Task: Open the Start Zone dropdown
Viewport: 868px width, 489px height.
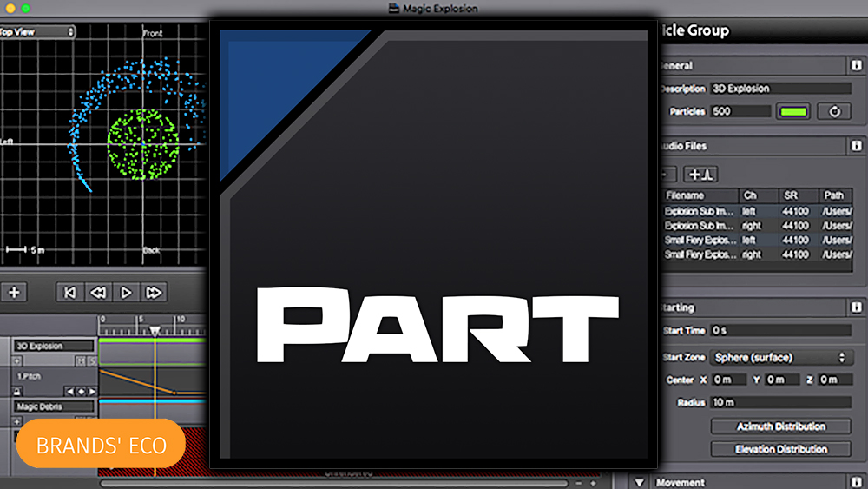Action: pos(780,357)
